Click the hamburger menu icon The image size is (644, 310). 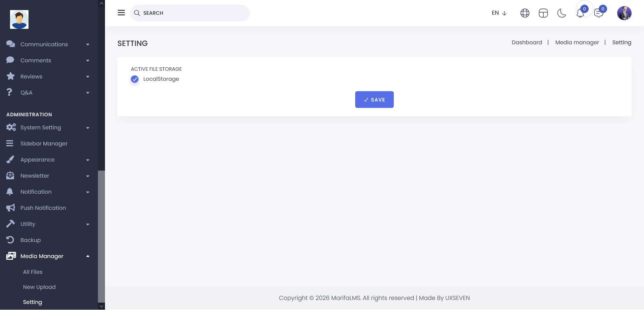click(121, 13)
